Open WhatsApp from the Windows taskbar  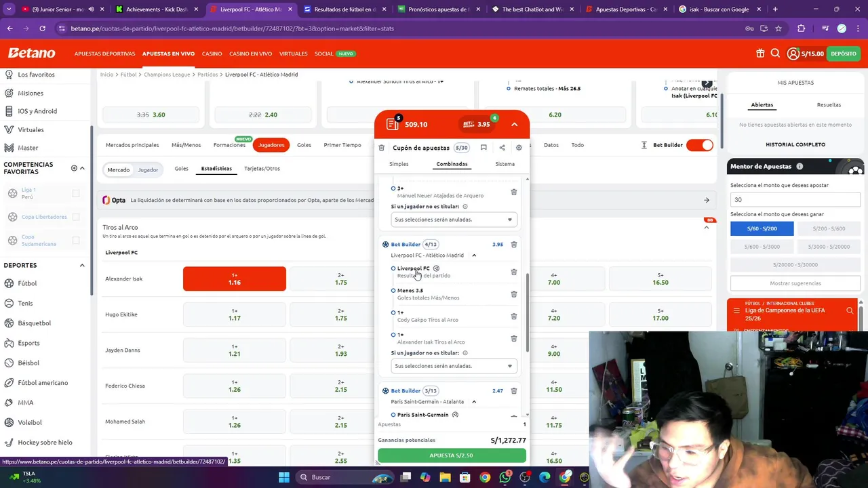point(505,477)
